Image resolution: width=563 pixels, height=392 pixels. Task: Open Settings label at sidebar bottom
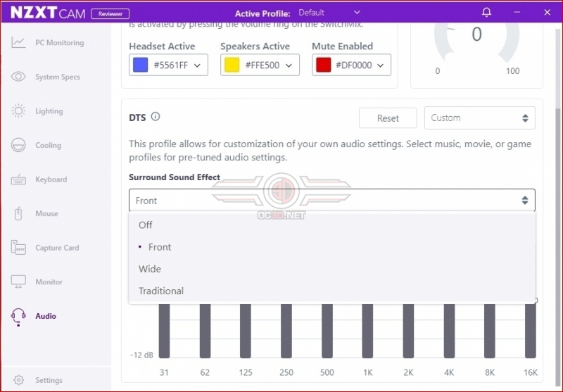pos(49,380)
